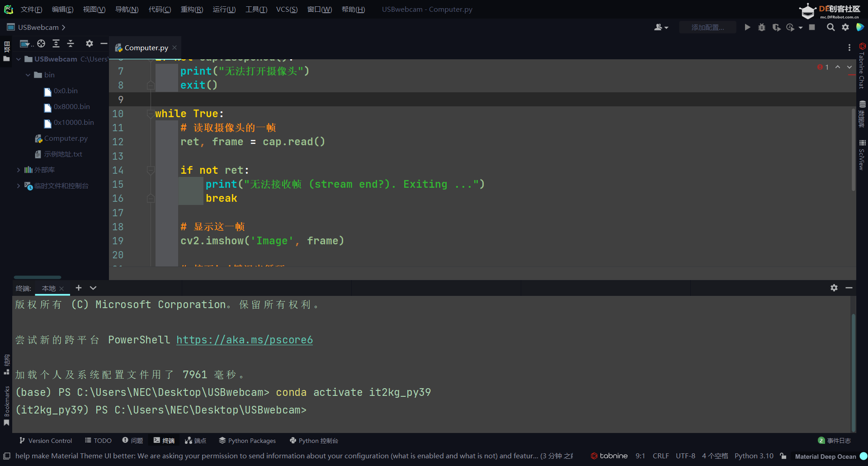Fold the if not ret block
This screenshot has height=466, width=868.
point(150,170)
